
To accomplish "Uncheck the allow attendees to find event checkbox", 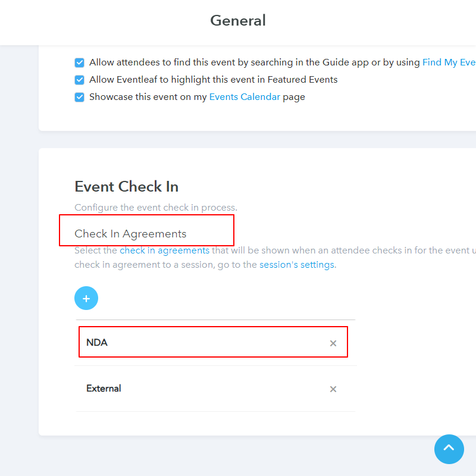I will [80, 62].
